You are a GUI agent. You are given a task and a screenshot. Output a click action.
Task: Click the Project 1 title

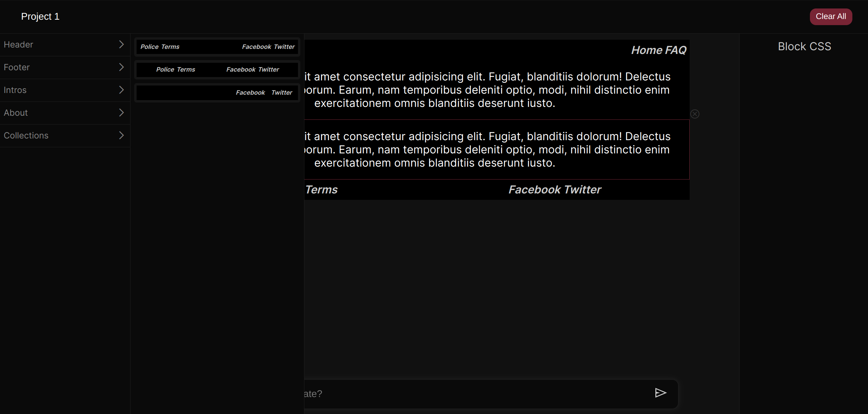click(40, 16)
